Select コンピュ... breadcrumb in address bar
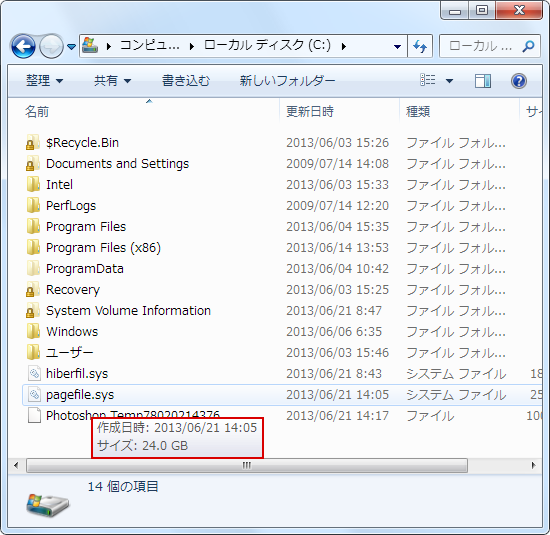This screenshot has height=535, width=550. click(150, 46)
